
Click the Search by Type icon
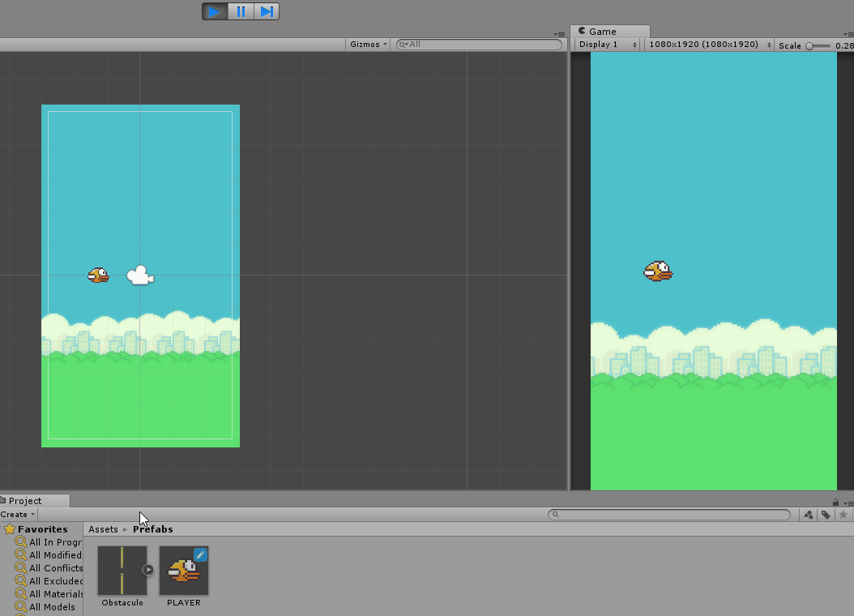point(808,515)
